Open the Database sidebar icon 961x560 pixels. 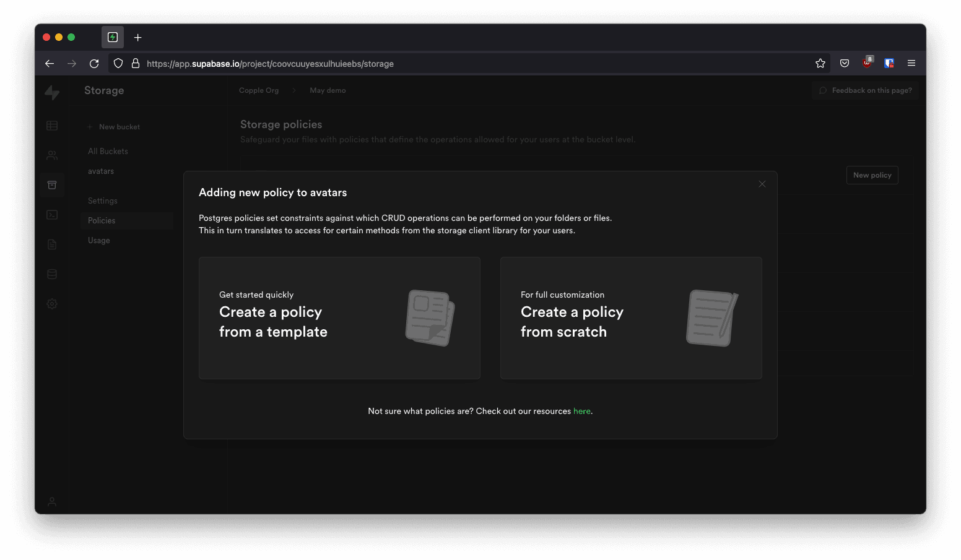point(52,274)
